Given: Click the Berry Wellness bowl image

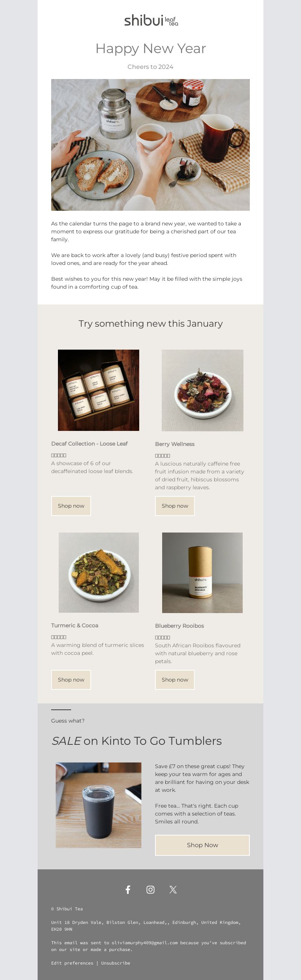Looking at the screenshot, I should coord(202,390).
